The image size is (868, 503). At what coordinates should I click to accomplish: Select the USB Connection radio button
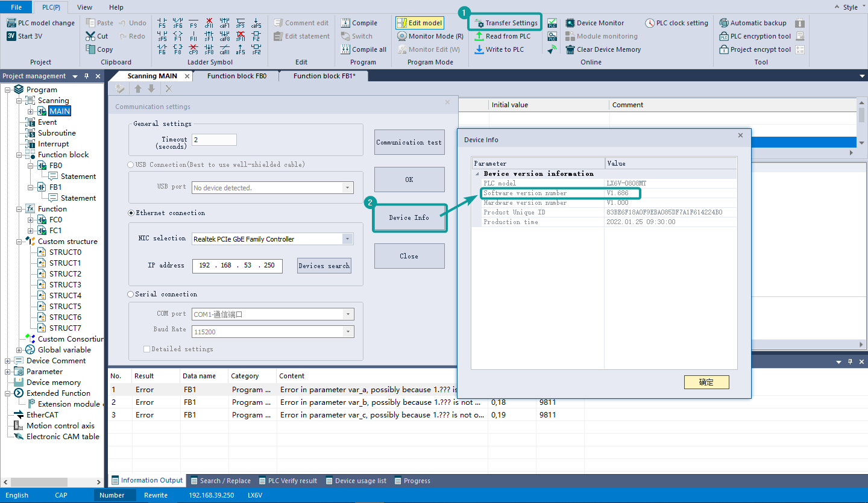pos(131,164)
